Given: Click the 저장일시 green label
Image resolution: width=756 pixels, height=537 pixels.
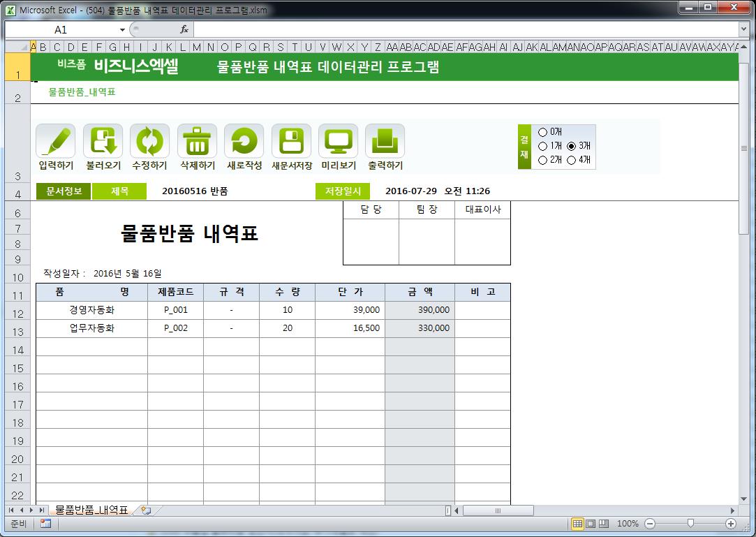Looking at the screenshot, I should [343, 191].
